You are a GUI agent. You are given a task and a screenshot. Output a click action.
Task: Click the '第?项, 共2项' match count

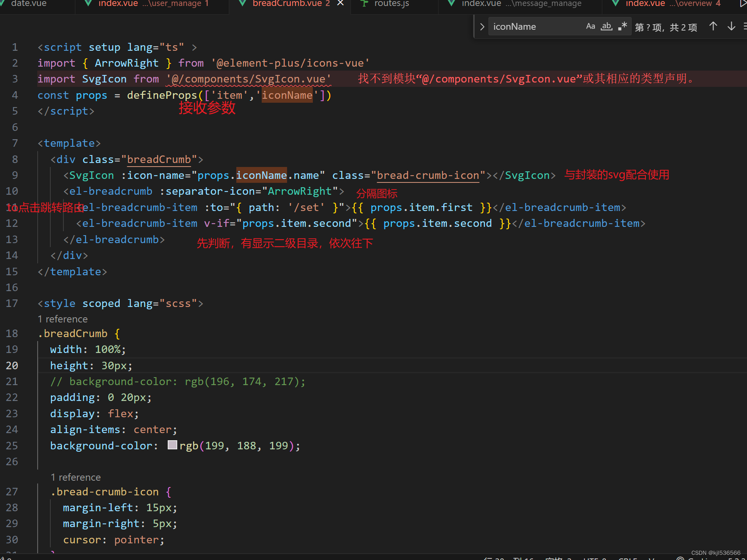(x=666, y=27)
